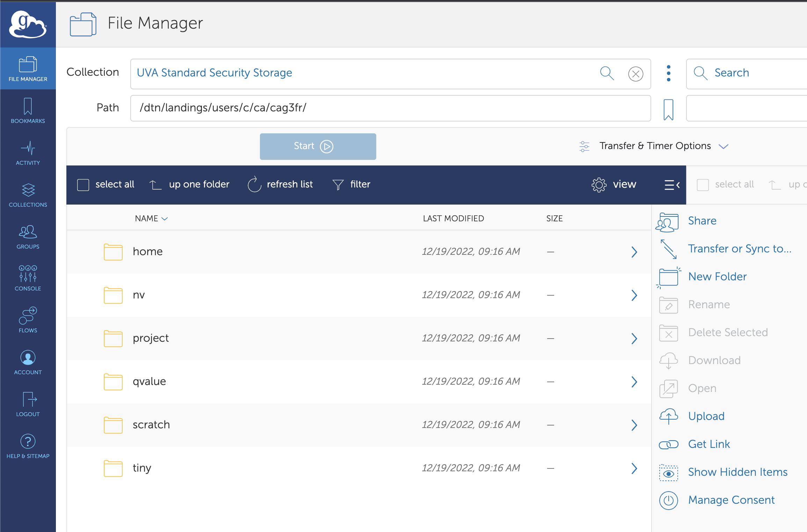The width and height of the screenshot is (807, 532).
Task: Open Bookmarks in the sidebar
Action: (x=28, y=111)
